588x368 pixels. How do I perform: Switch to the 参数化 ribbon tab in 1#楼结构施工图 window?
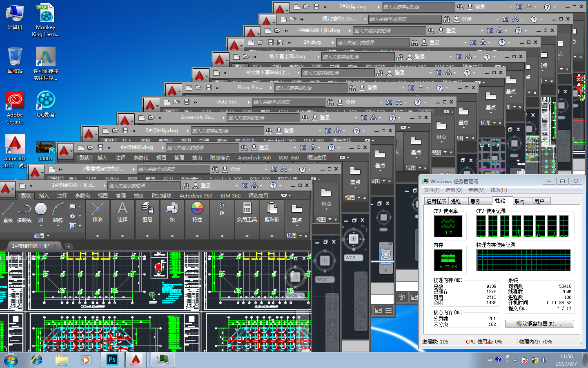(82, 196)
